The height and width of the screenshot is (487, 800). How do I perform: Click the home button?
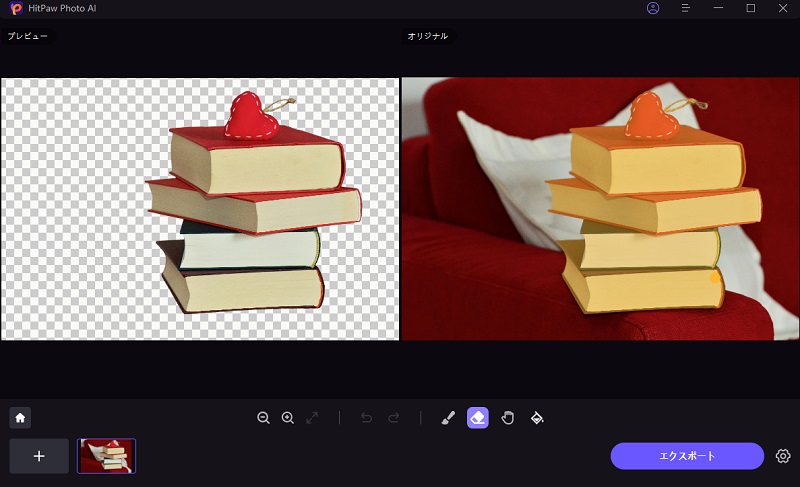(x=20, y=418)
